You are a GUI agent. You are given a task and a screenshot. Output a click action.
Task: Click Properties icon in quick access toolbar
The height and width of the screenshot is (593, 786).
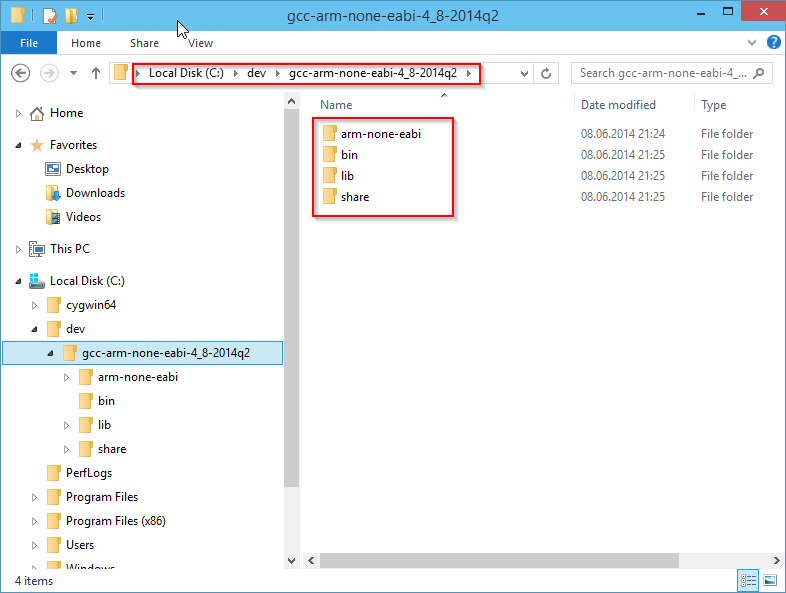click(x=50, y=16)
